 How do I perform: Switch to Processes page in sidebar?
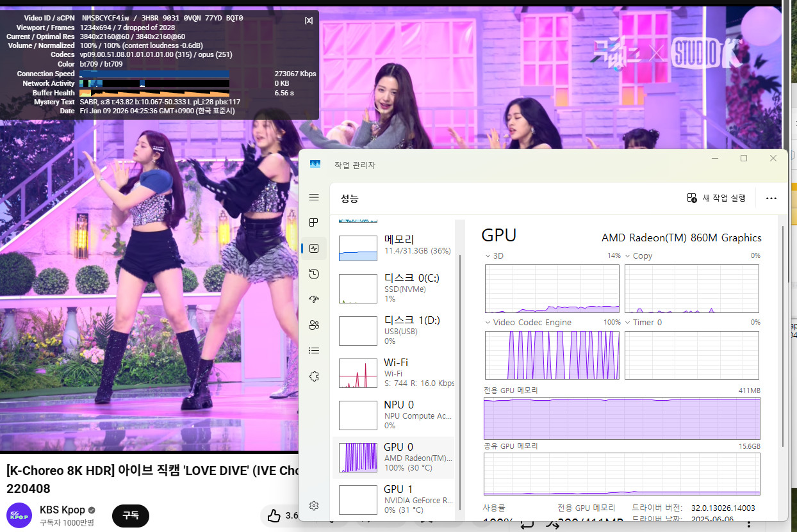tap(314, 223)
